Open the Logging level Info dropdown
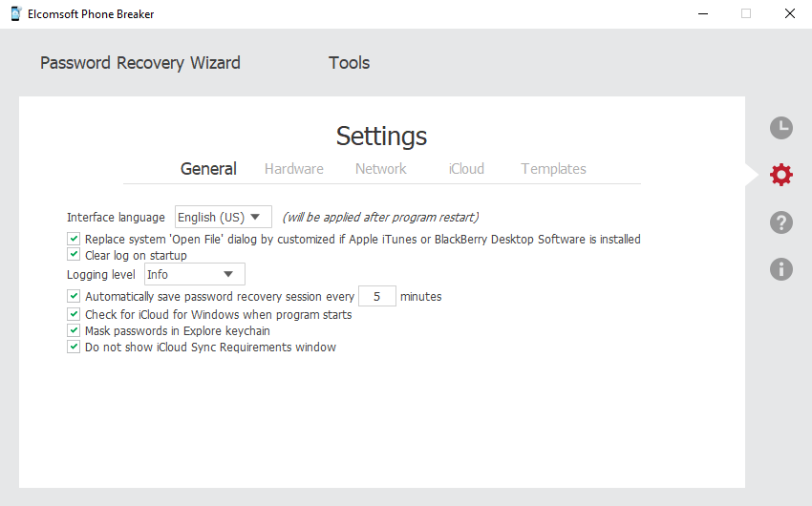The height and width of the screenshot is (506, 812). click(x=194, y=274)
